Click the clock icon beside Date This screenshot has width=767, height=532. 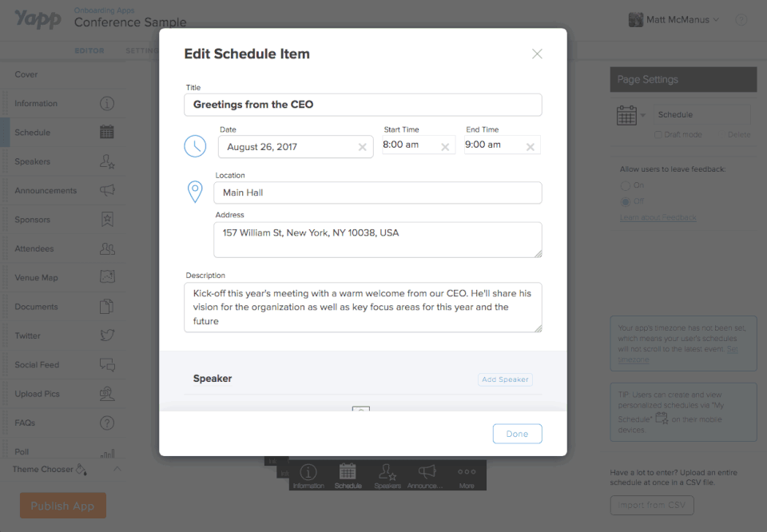pos(195,145)
